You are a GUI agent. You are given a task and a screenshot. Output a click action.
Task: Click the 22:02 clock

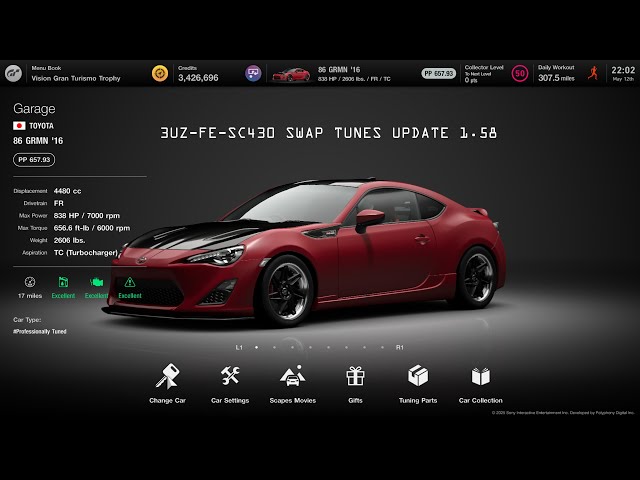(623, 70)
